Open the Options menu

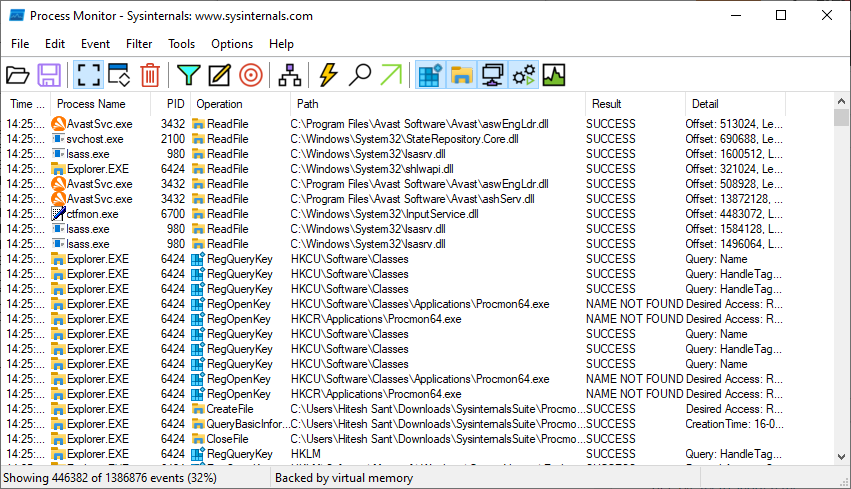232,44
